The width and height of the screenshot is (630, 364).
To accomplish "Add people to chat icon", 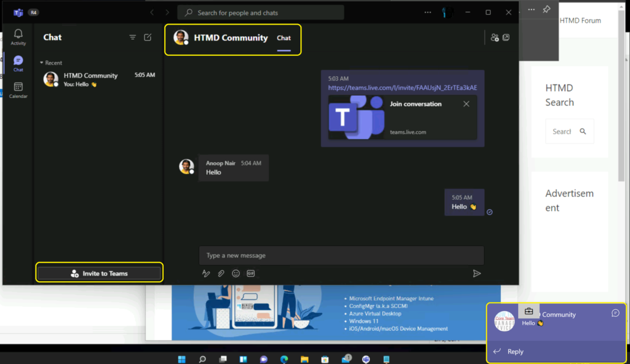I will (x=495, y=38).
